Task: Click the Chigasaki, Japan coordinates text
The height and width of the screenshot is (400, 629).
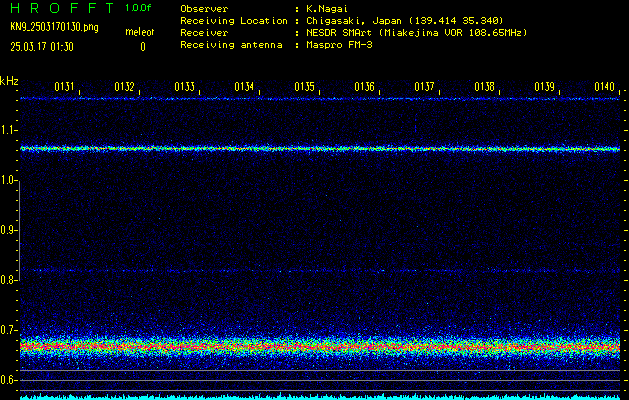Action: tap(404, 21)
